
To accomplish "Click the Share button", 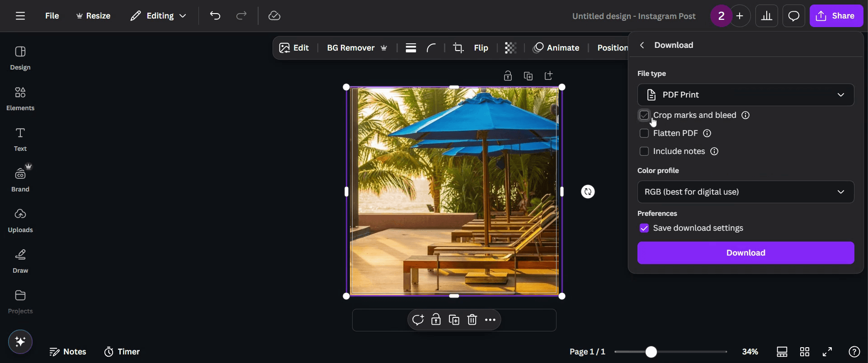I will tap(836, 16).
